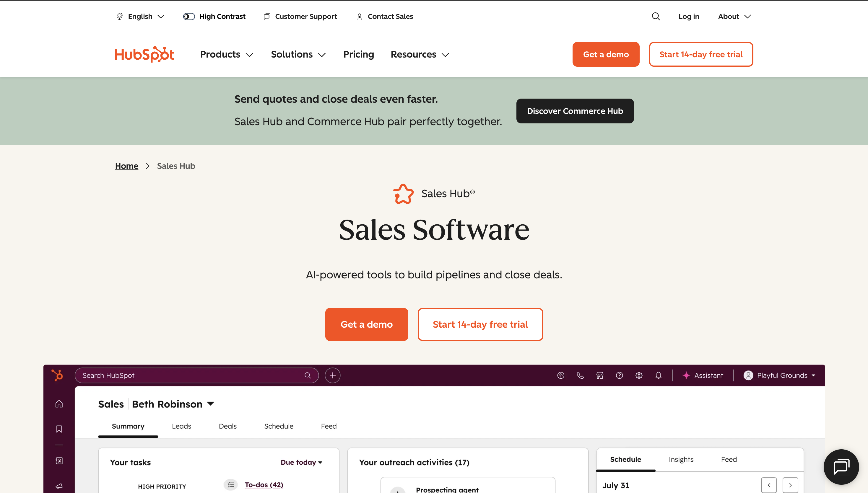Switch to the Deals tab
Image resolution: width=868 pixels, height=493 pixels.
[228, 426]
